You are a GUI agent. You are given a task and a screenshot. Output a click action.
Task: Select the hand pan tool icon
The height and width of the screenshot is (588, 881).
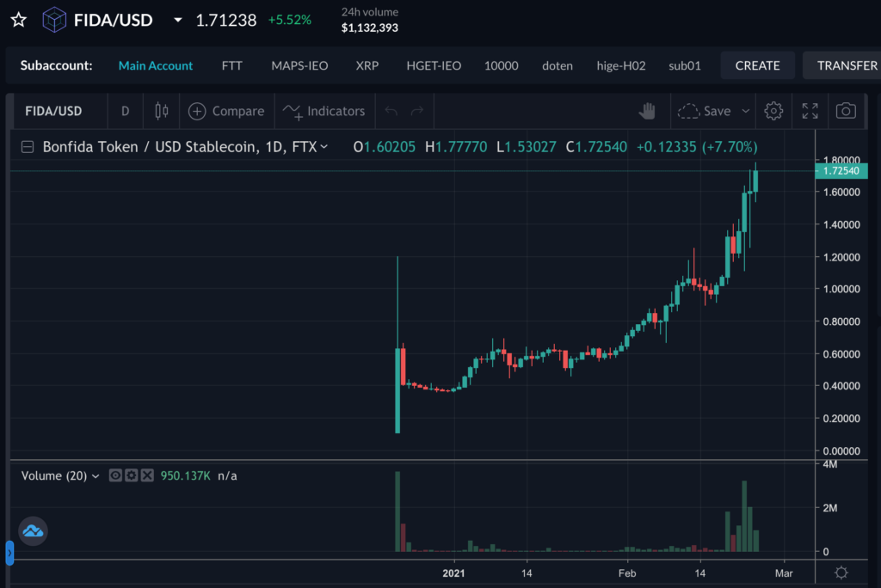[647, 111]
